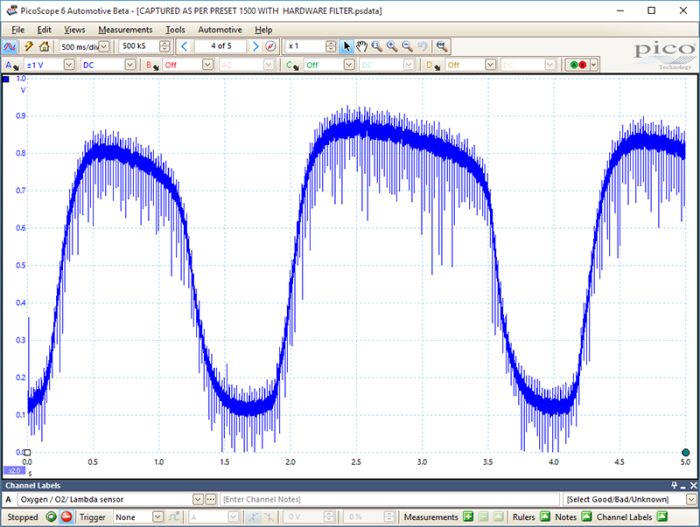Open the Views menu
Viewport: 700px width, 527px height.
pos(74,29)
